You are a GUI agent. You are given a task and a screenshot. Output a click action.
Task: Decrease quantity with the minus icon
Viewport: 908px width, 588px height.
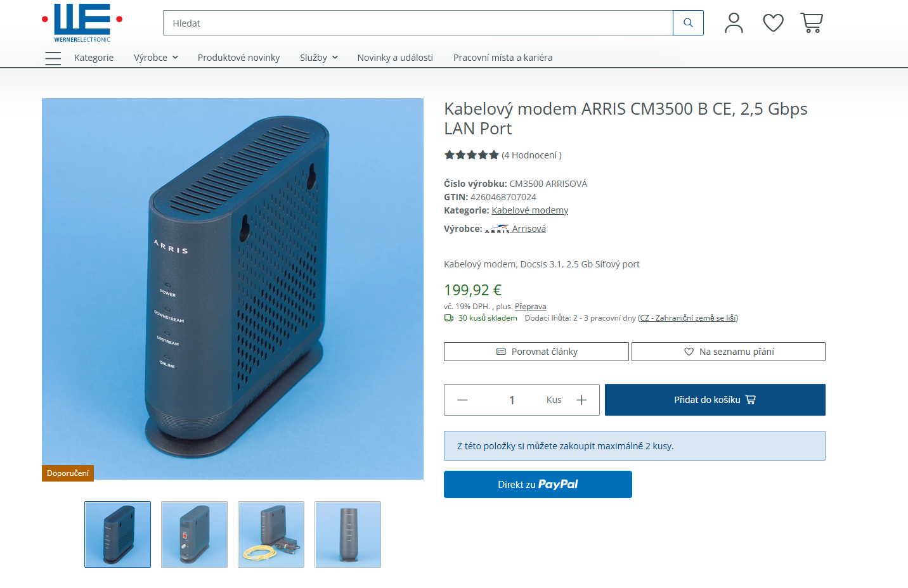462,400
